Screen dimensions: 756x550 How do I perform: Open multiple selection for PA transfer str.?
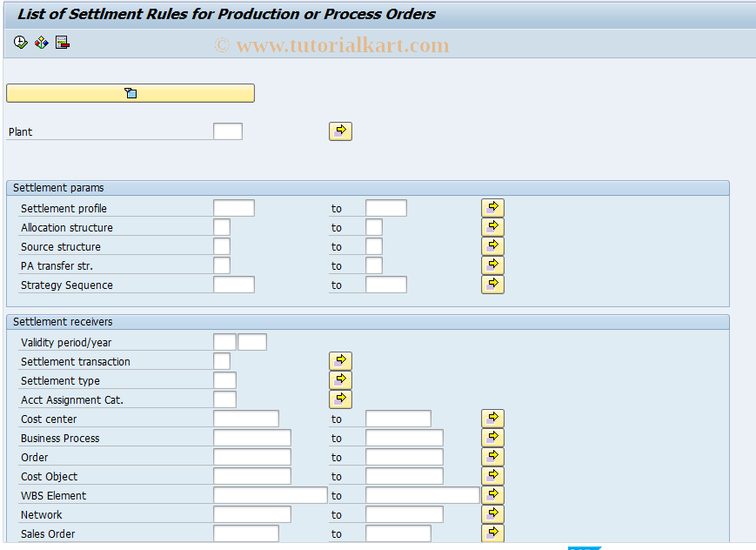pos(492,265)
